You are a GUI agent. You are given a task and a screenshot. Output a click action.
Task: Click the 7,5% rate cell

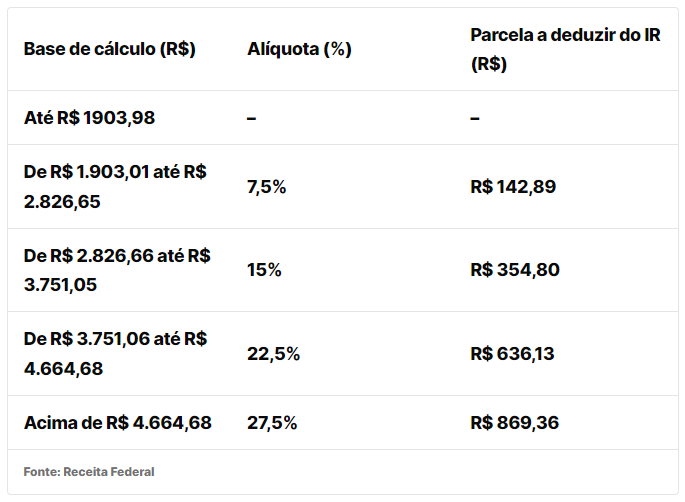tap(267, 187)
